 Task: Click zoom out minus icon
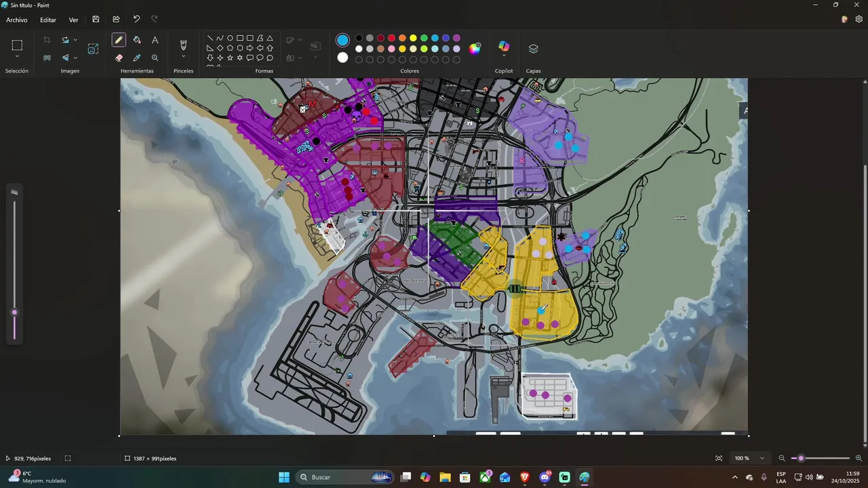click(781, 458)
